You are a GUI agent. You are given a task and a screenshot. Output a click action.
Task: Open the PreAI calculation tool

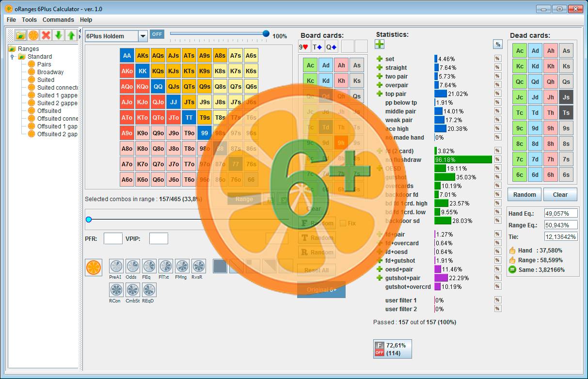[115, 266]
